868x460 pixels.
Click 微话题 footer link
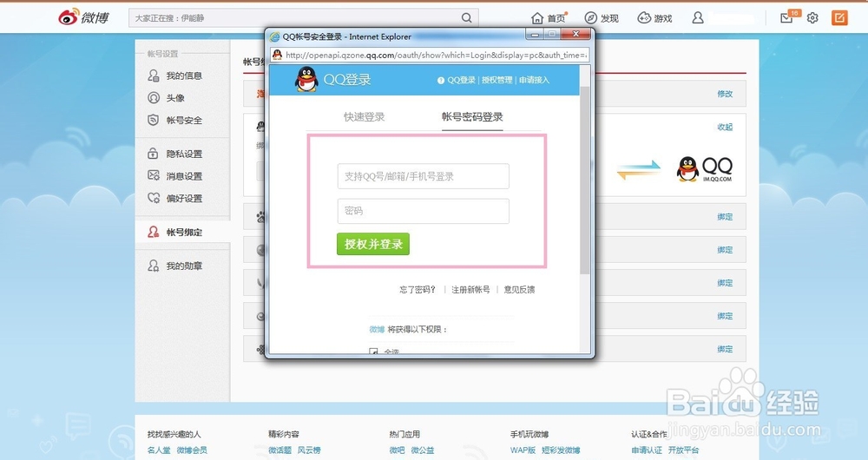point(279,450)
